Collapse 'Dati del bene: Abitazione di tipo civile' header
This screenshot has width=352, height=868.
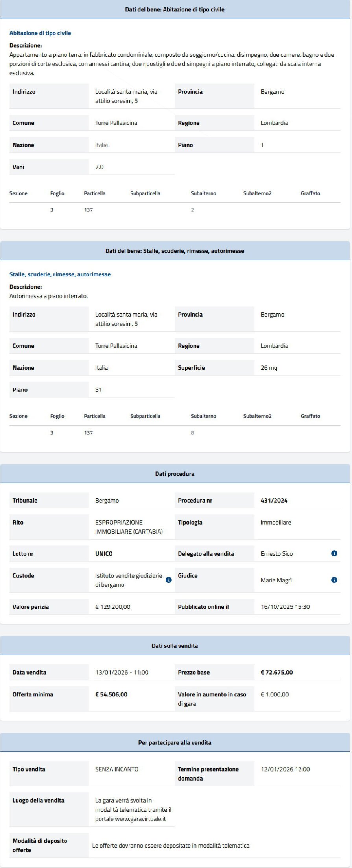tap(175, 9)
